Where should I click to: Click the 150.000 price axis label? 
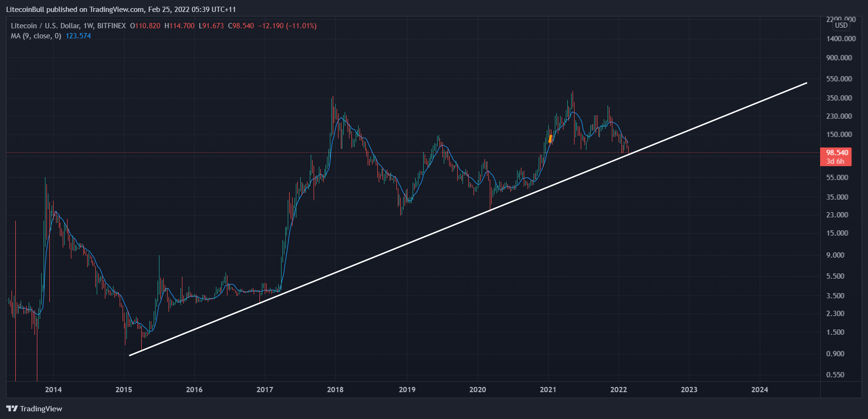click(x=839, y=134)
